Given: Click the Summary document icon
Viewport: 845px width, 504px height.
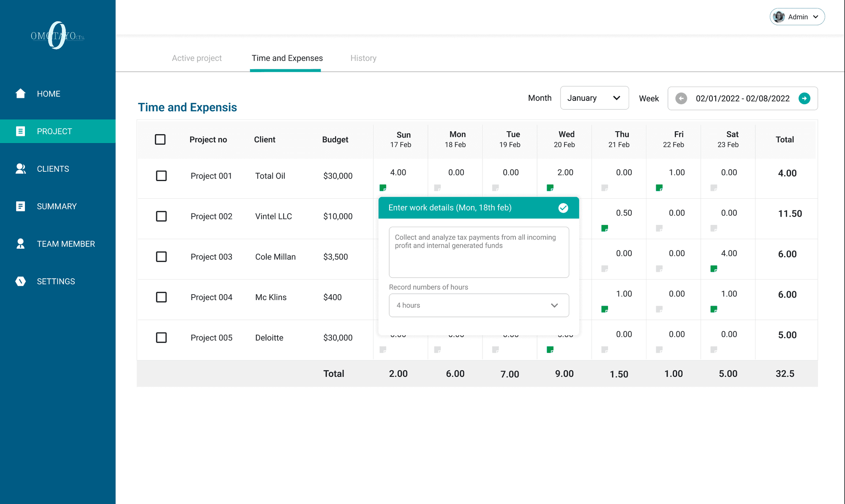Looking at the screenshot, I should point(20,206).
